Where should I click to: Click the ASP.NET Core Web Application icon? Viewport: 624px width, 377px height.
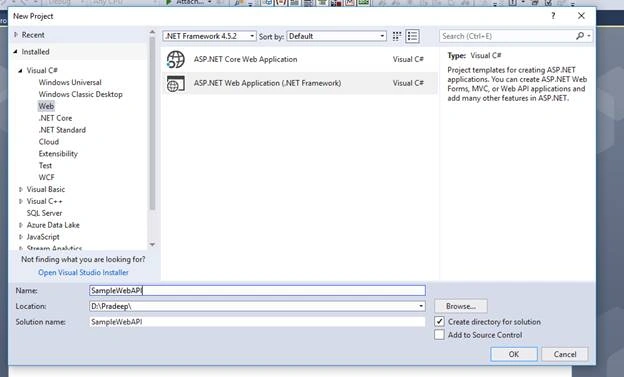click(176, 59)
